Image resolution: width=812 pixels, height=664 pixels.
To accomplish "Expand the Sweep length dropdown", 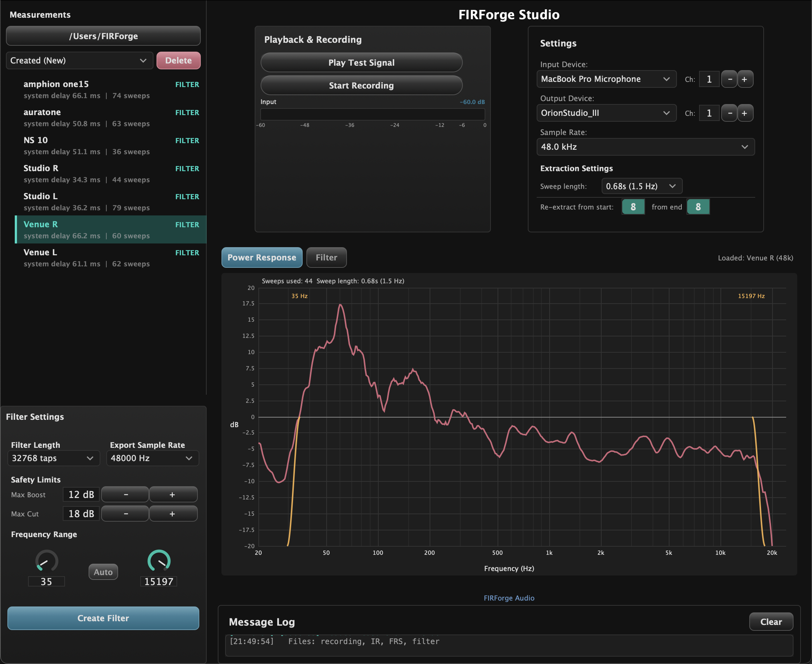I will tap(641, 186).
